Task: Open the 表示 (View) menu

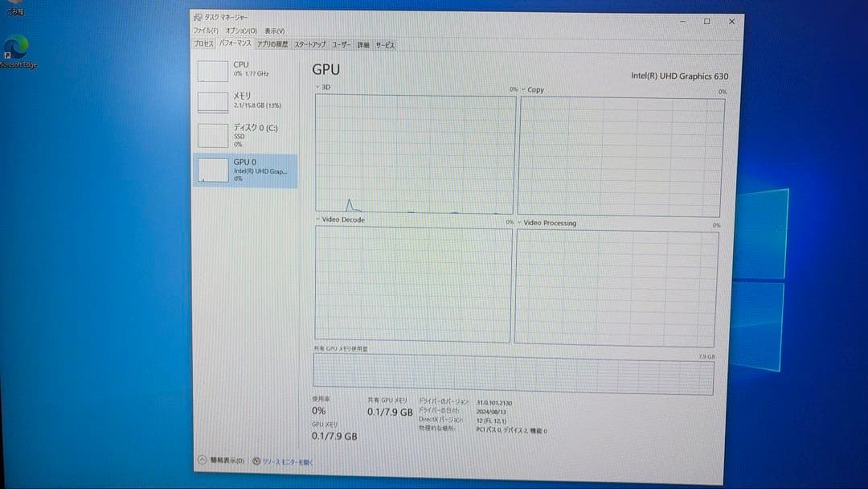Action: pos(276,30)
